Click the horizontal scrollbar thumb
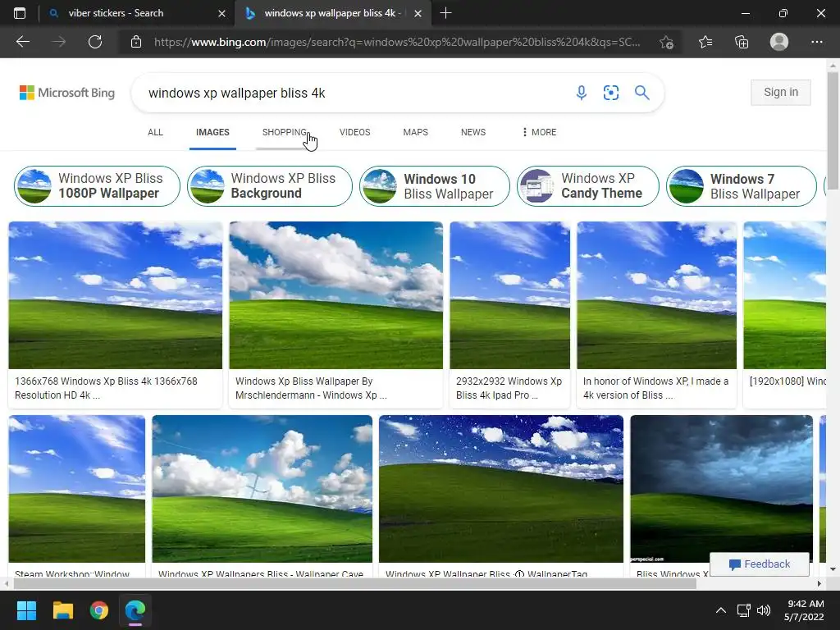This screenshot has width=840, height=630. click(x=354, y=583)
